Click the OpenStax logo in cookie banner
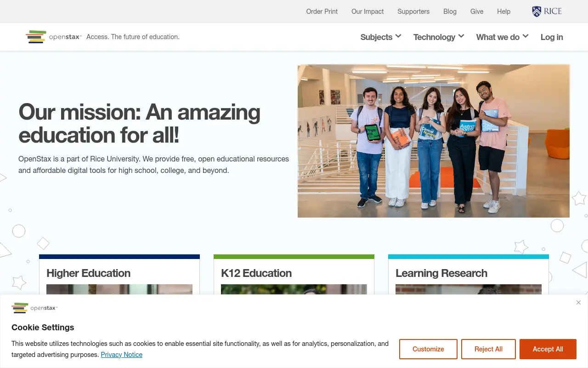 coord(34,308)
